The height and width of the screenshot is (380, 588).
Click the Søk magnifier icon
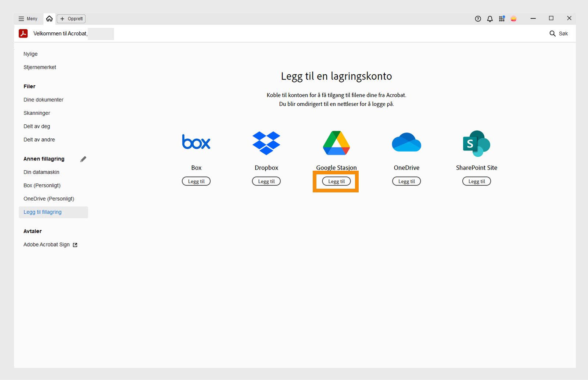[553, 33]
